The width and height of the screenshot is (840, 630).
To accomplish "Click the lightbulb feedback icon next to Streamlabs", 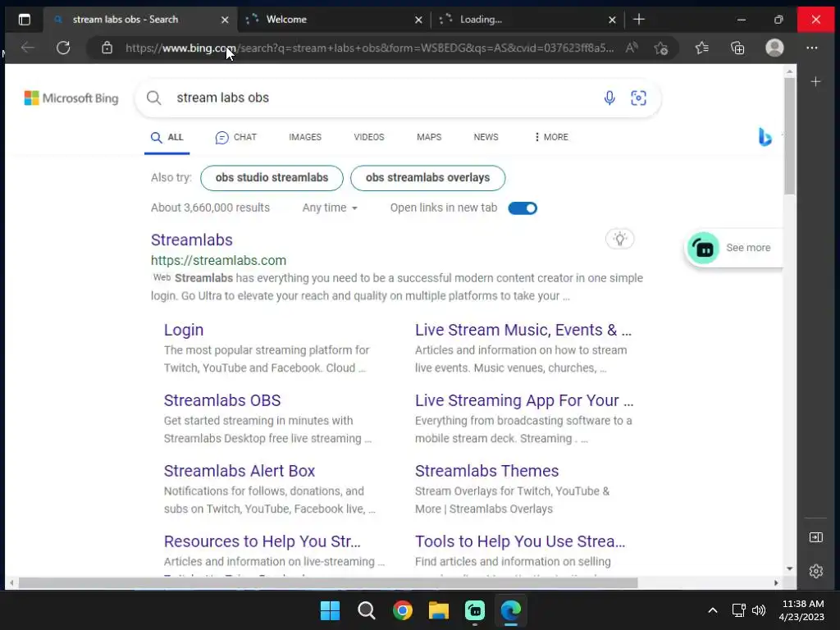I will (620, 239).
